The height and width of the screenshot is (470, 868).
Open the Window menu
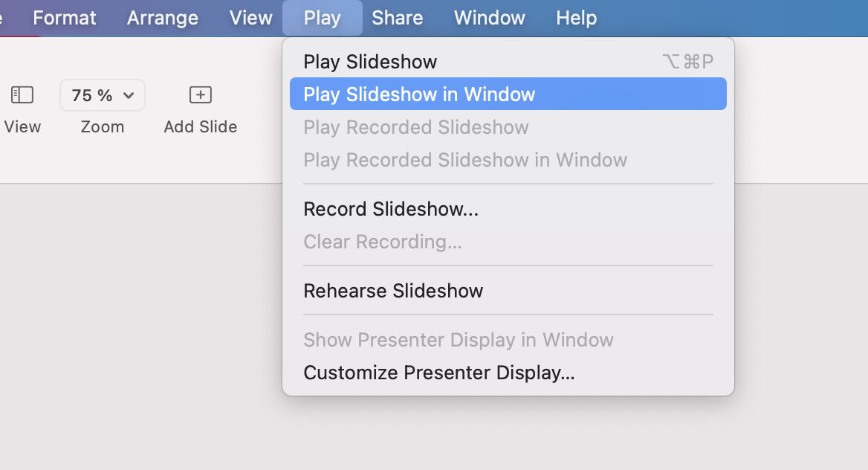click(490, 18)
